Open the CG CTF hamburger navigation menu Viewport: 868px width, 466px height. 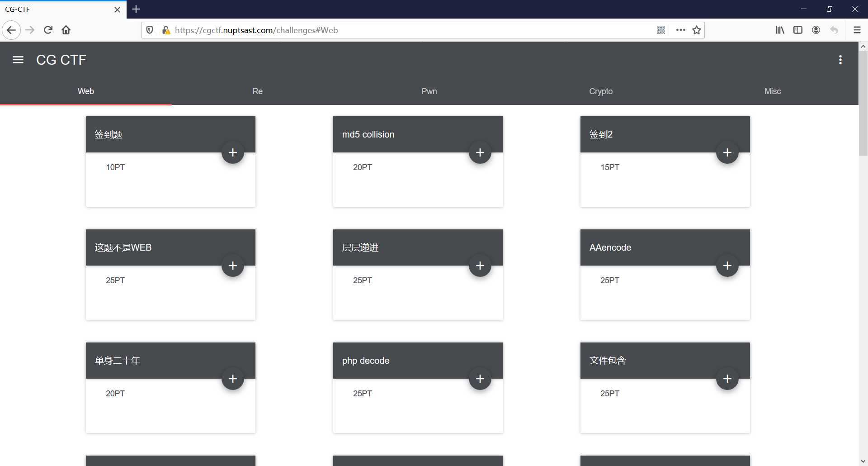tap(18, 60)
